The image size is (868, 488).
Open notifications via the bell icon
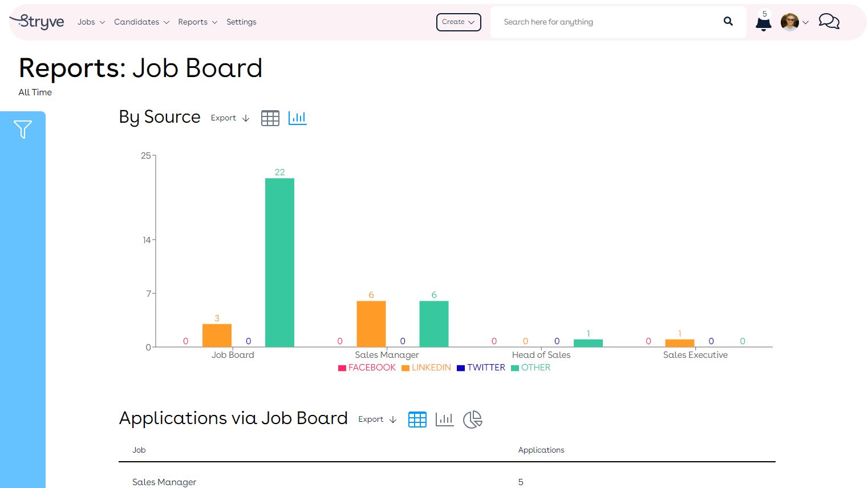pos(763,23)
